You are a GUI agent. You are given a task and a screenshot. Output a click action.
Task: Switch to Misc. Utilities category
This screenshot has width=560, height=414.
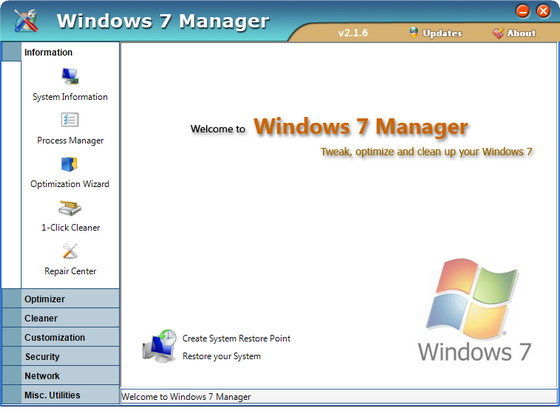pos(61,395)
